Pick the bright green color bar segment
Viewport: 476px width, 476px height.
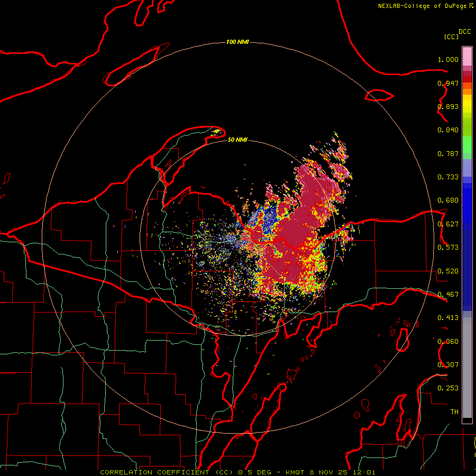(467, 144)
